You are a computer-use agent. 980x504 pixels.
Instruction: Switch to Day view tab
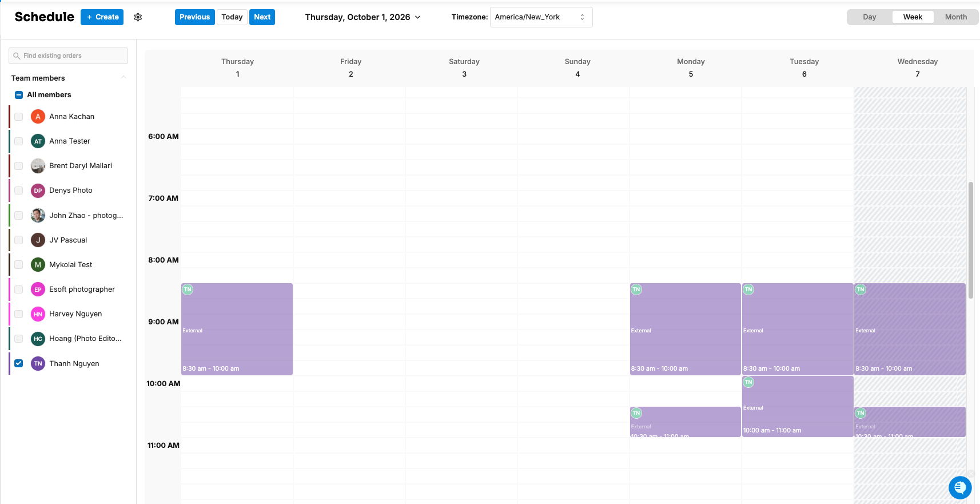pos(870,17)
